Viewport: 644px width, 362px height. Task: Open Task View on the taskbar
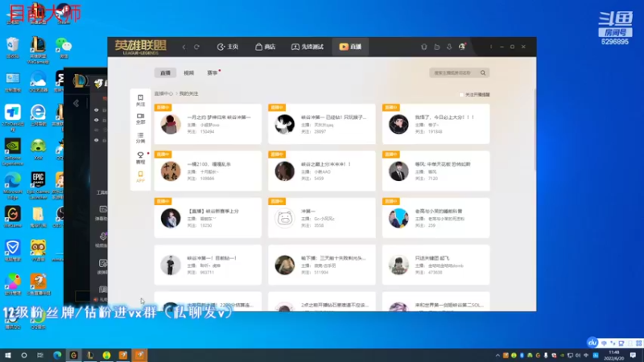click(39, 355)
